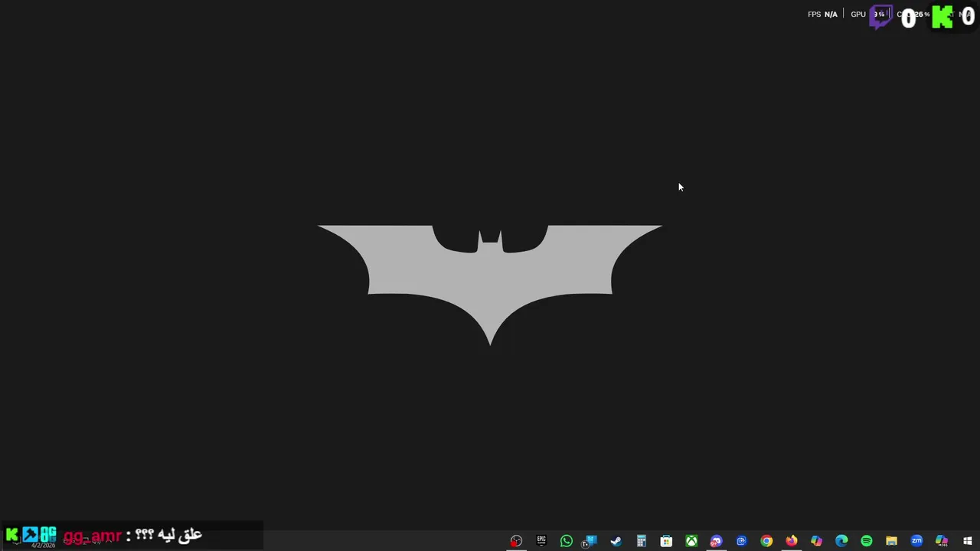980x551 pixels.
Task: Open WhatsApp from the taskbar
Action: pyautogui.click(x=567, y=541)
